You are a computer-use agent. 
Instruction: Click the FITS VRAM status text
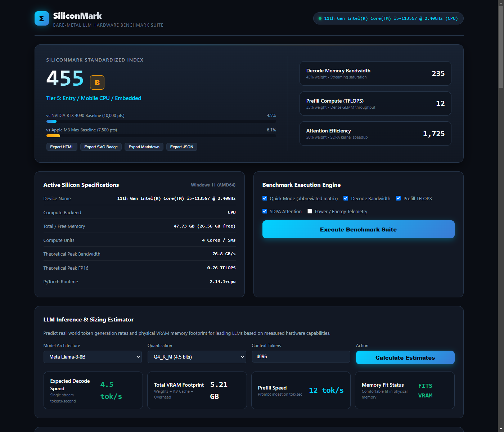[426, 391]
